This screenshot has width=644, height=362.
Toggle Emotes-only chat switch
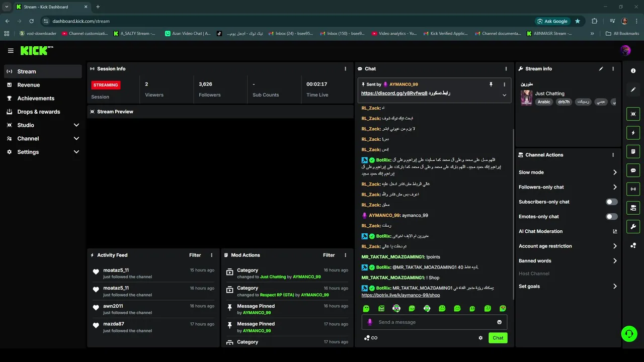click(x=611, y=217)
